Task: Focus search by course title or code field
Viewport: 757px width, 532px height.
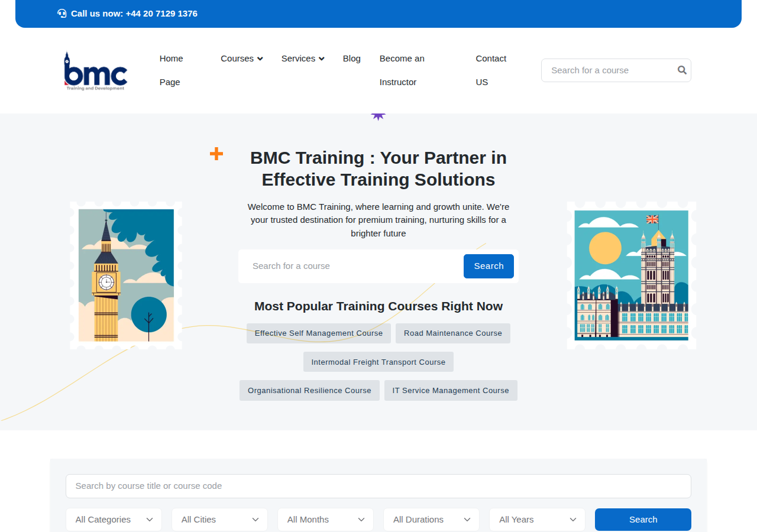Action: 378,486
